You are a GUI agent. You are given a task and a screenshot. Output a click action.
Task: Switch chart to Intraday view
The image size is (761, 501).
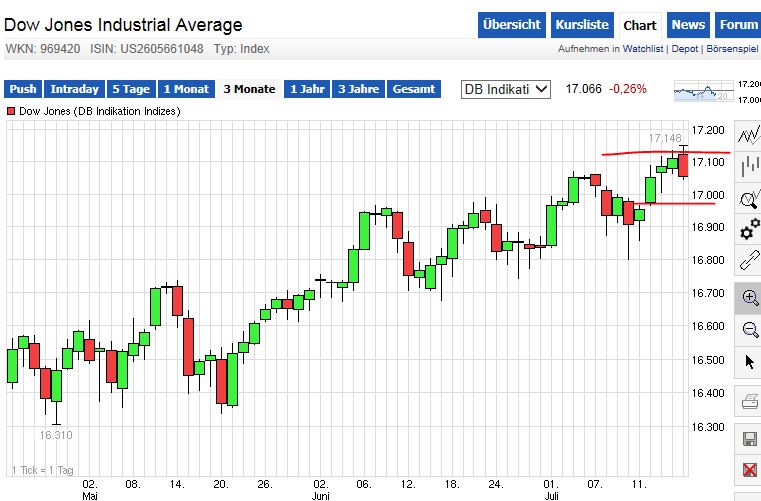pyautogui.click(x=74, y=89)
